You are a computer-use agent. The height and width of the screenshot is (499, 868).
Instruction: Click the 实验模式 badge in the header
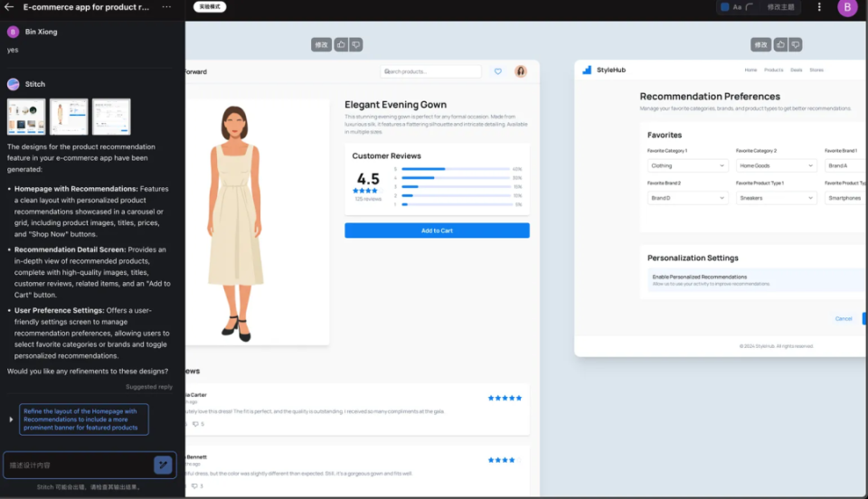(x=210, y=6)
